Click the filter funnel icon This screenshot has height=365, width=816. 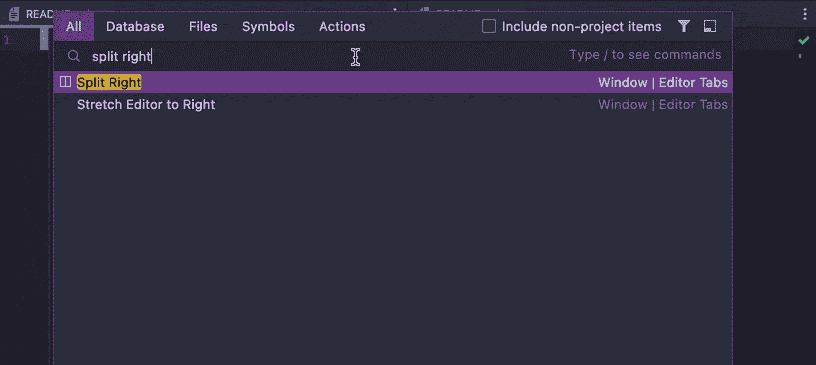pyautogui.click(x=684, y=27)
